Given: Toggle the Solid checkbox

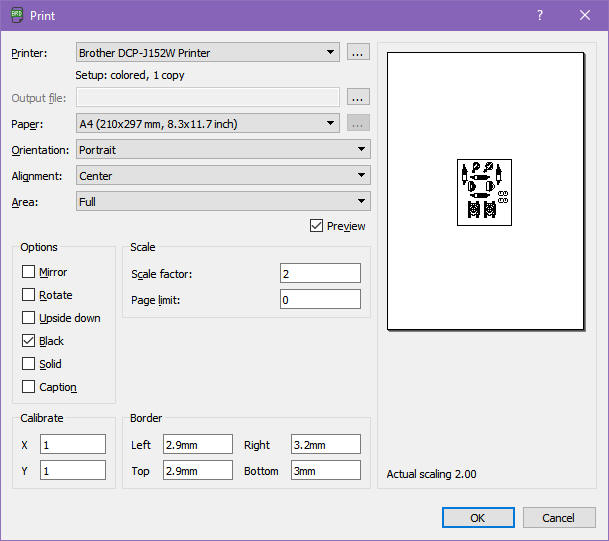Looking at the screenshot, I should (28, 364).
